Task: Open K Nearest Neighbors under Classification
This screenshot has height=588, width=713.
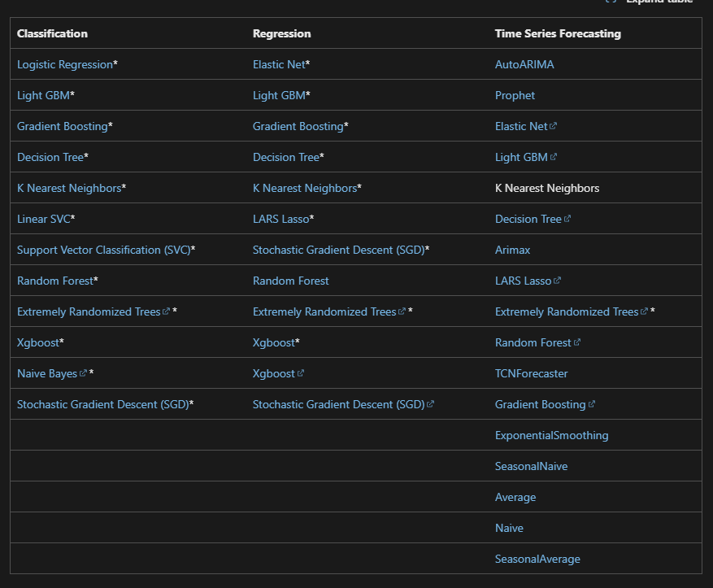Action: click(69, 188)
